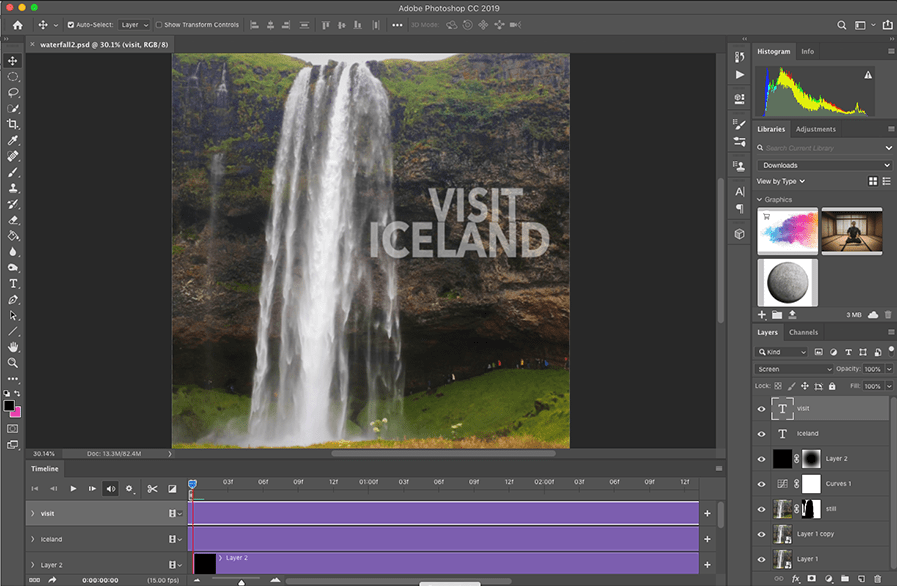Expand the visit track in Timeline
This screenshot has width=897, height=586.
point(32,514)
